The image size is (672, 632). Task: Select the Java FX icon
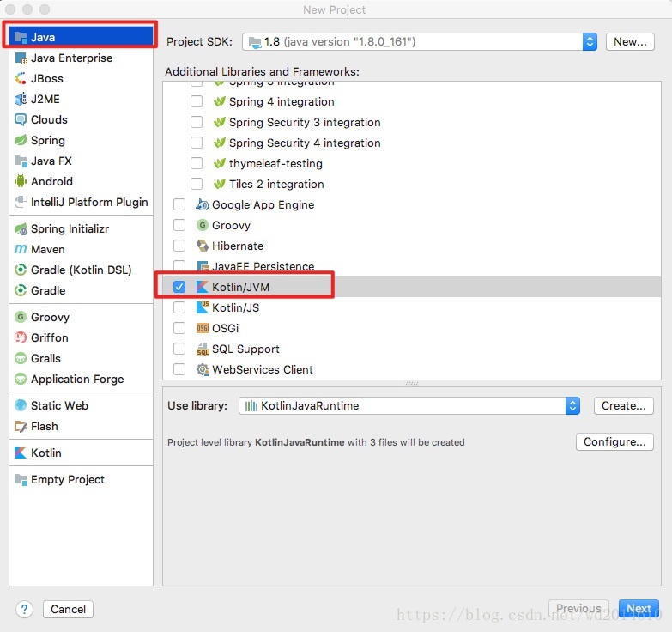[x=21, y=161]
